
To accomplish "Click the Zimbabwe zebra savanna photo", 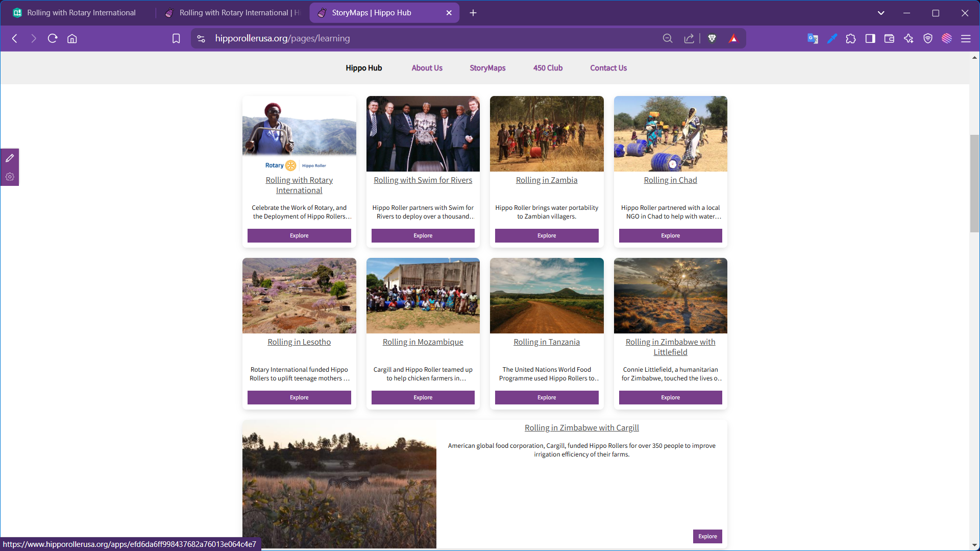I will click(339, 485).
